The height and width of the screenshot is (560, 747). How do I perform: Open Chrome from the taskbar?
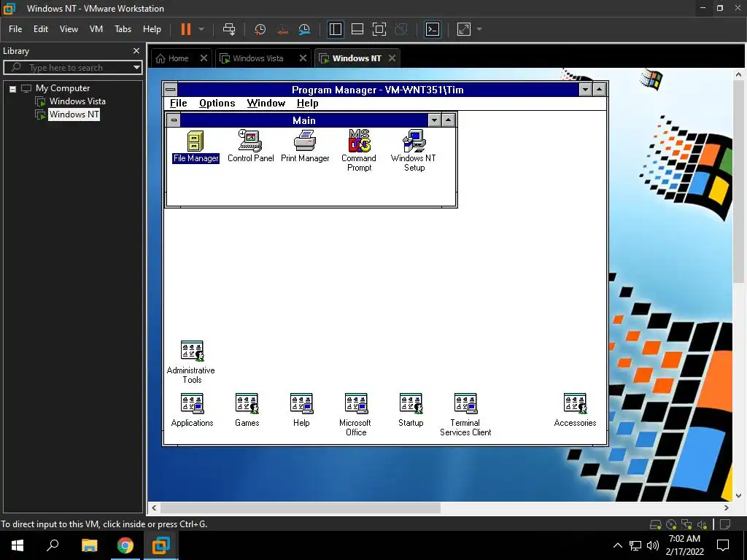125,545
